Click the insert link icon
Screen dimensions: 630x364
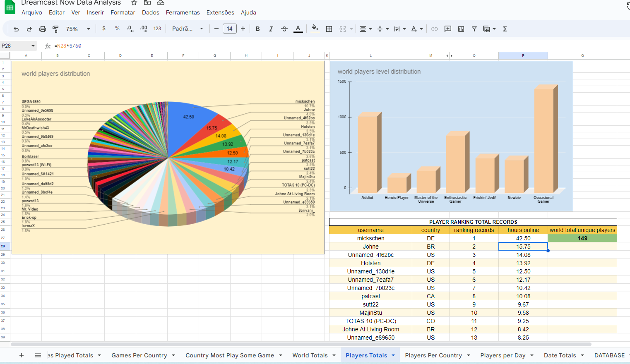coord(435,29)
